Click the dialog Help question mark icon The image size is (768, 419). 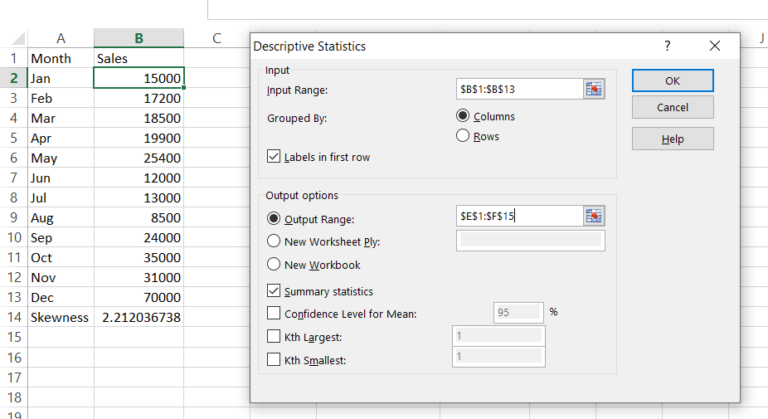667,46
